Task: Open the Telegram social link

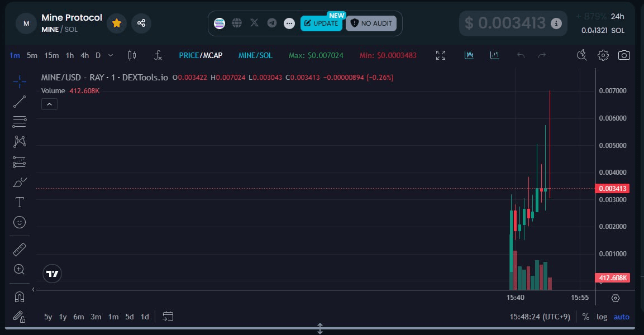Action: (x=272, y=23)
